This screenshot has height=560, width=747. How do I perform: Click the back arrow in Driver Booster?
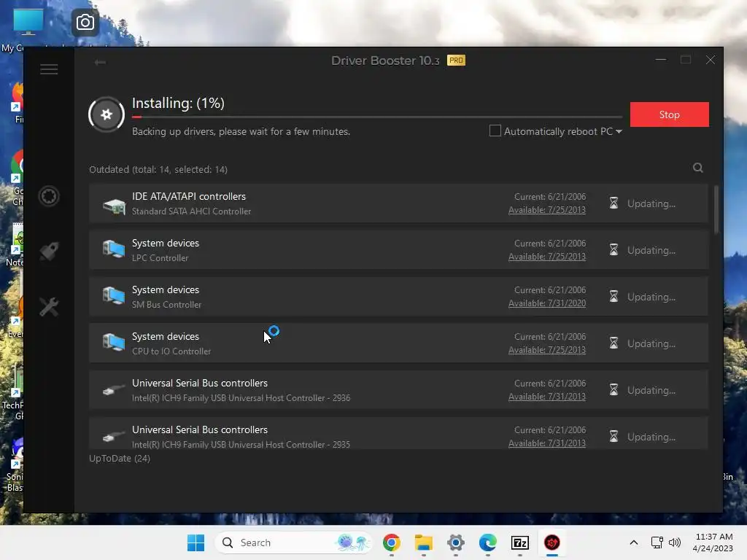point(100,63)
